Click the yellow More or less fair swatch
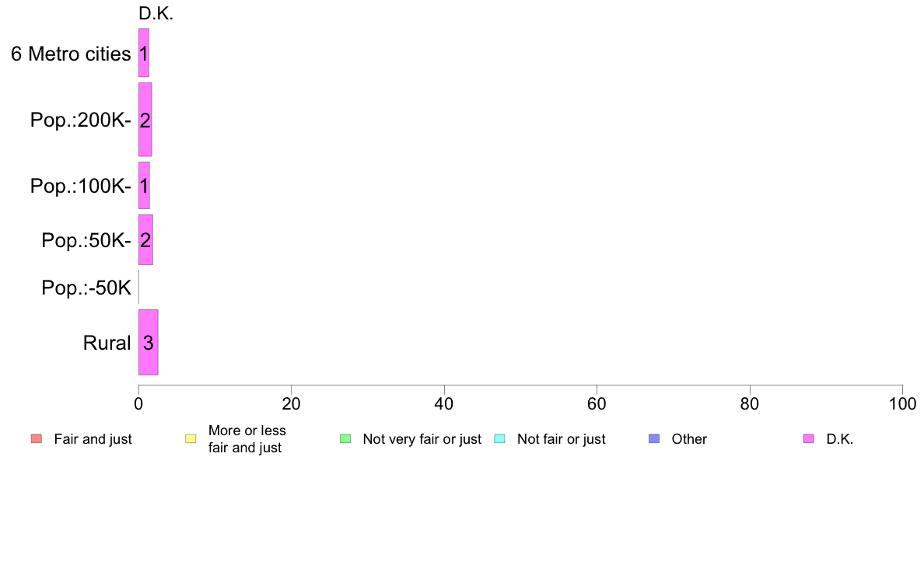The height and width of the screenshot is (572, 924). (191, 439)
